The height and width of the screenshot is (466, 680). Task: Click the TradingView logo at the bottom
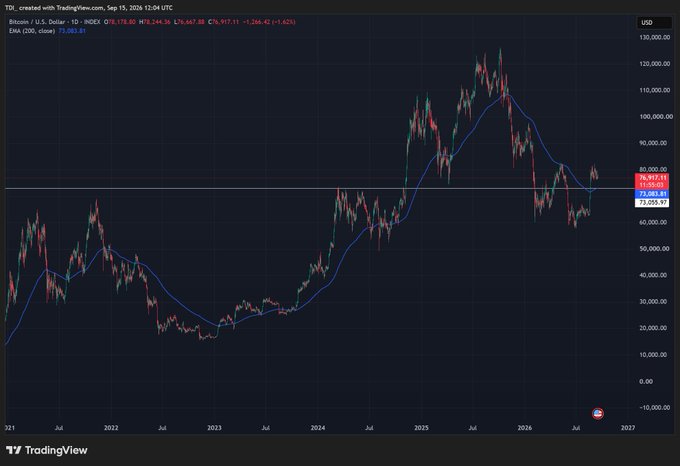[x=47, y=450]
